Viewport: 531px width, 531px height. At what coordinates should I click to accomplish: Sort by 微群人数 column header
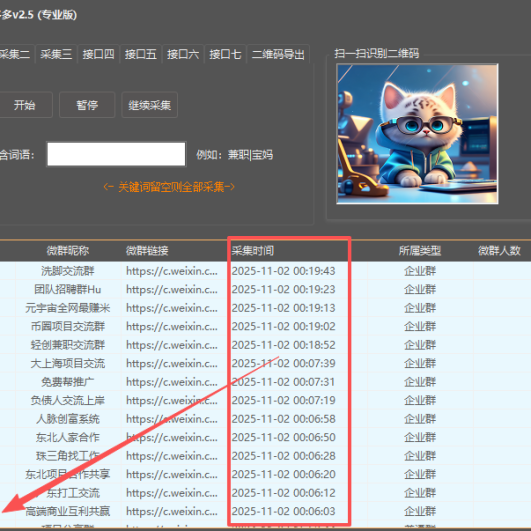[499, 251]
